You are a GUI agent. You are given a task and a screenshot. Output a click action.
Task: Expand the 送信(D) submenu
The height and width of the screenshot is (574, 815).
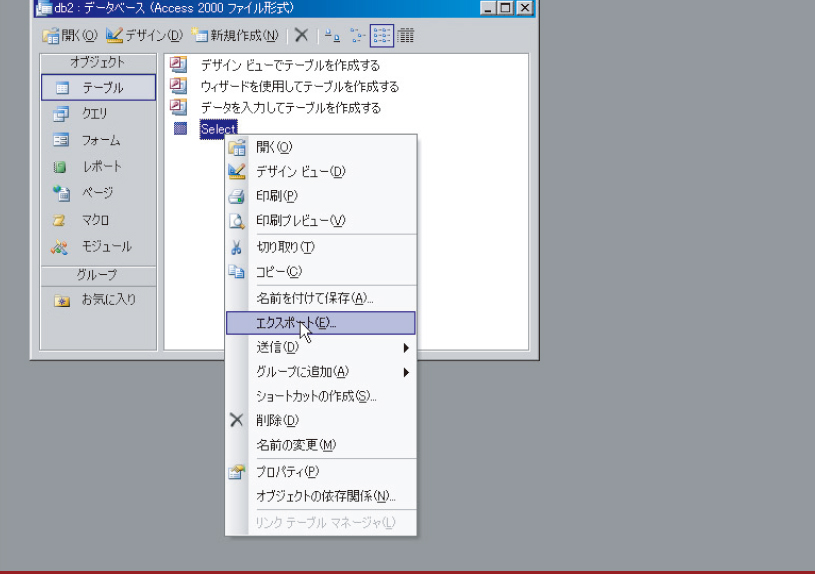click(x=321, y=347)
